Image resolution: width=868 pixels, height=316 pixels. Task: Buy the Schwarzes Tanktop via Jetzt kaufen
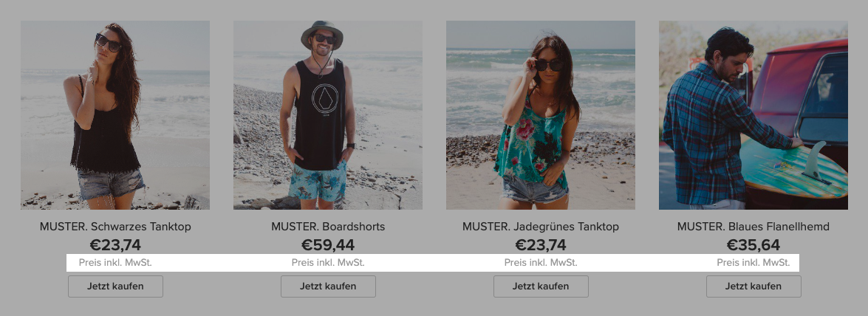(x=115, y=286)
